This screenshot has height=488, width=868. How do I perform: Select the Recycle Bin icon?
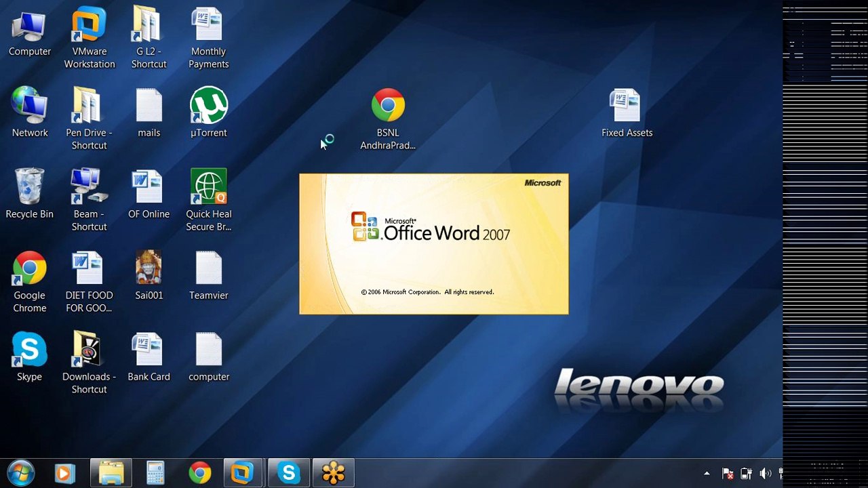click(29, 195)
